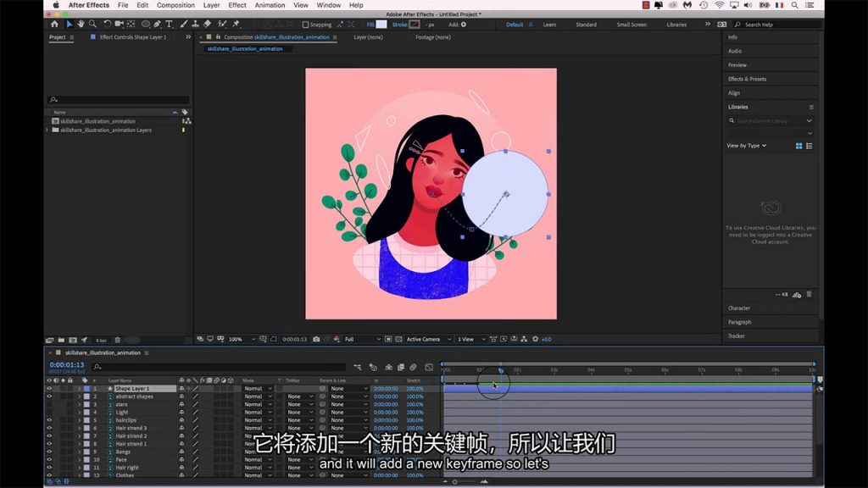Click the Graph Editor icon in the timeline
Viewport: 868px width, 488px height.
click(429, 367)
